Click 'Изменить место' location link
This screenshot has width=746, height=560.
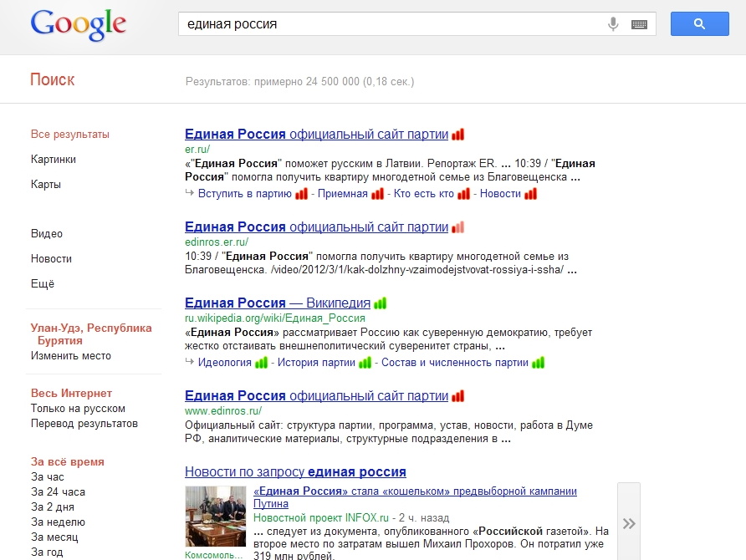(x=71, y=356)
